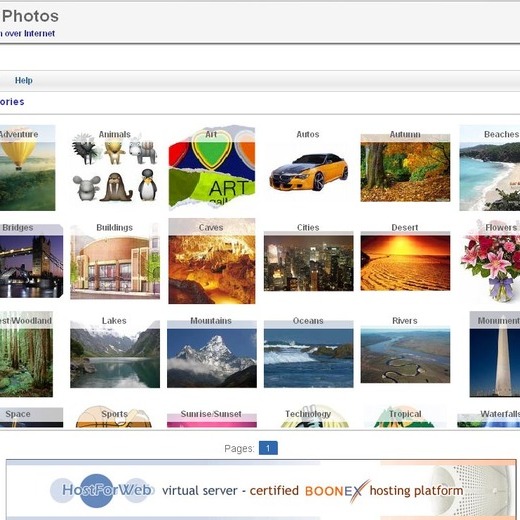Open the Sports category thumbnail
The width and height of the screenshot is (520, 520).
(x=114, y=417)
